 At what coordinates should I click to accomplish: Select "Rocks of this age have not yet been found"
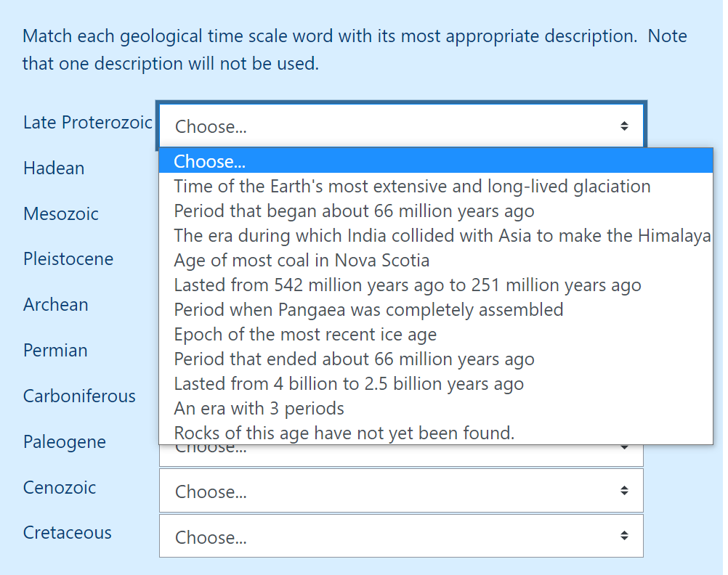[344, 433]
